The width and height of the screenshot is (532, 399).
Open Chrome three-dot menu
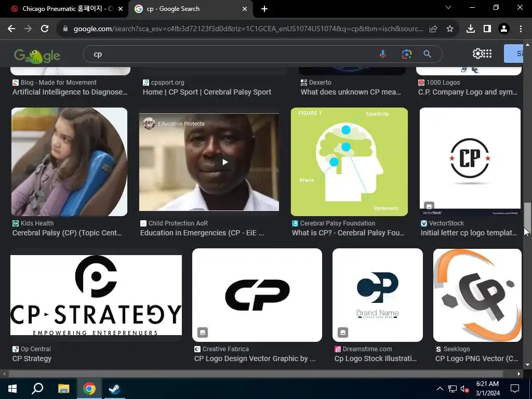click(x=521, y=29)
